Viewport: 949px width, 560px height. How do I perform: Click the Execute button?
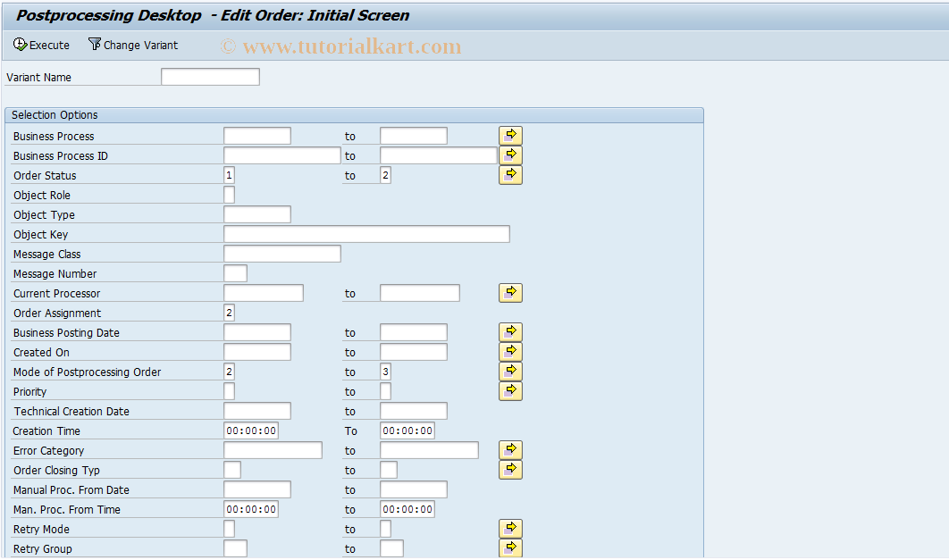coord(41,45)
